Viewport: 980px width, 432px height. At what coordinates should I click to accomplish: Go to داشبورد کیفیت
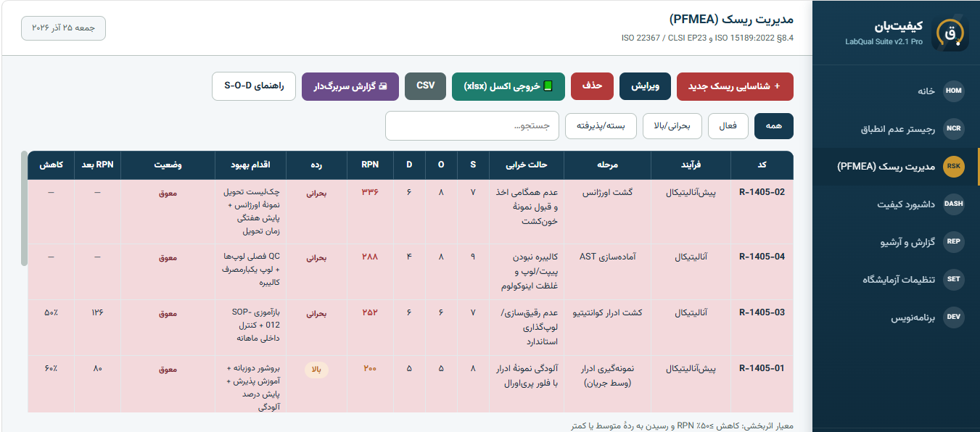pyautogui.click(x=896, y=204)
